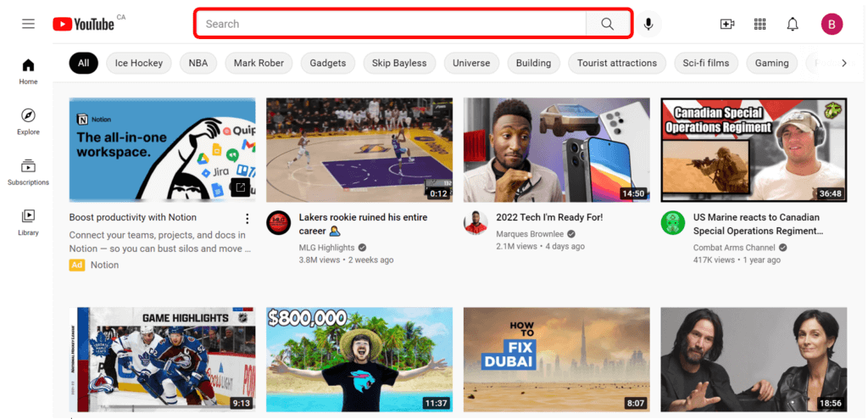Select the NBA chip
Image resolution: width=868 pixels, height=419 pixels.
pos(198,63)
